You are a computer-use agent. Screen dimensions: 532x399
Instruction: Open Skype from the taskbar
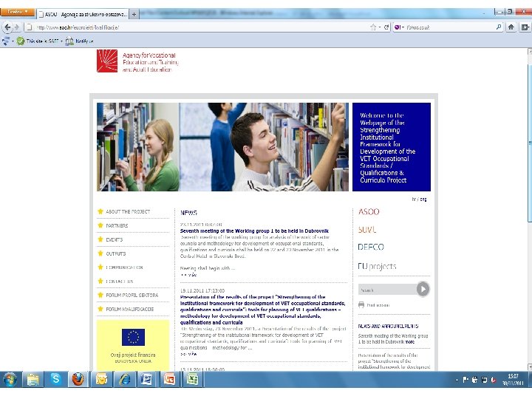55,379
